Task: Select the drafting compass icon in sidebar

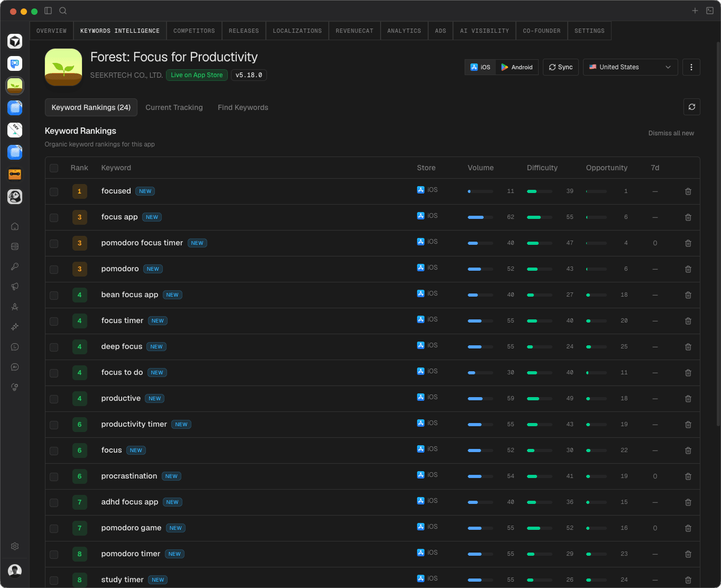Action: pos(15,307)
